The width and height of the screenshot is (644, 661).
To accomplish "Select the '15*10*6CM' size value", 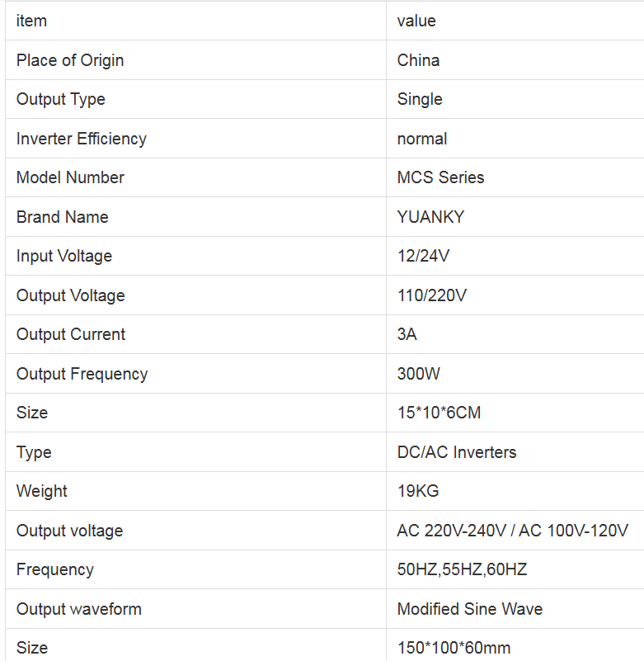I will click(x=439, y=413).
